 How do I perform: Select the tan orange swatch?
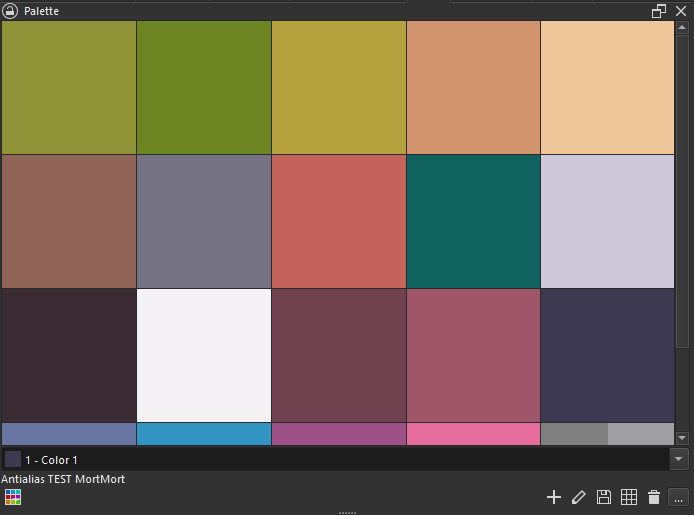coord(474,88)
